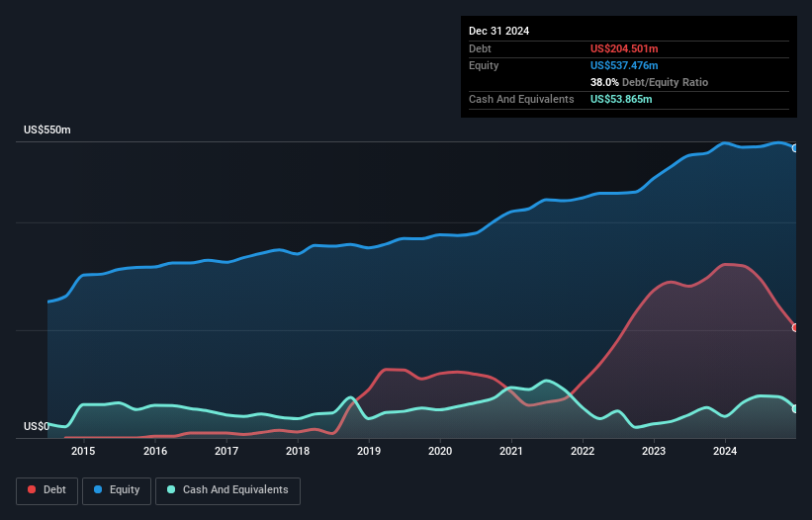The image size is (812, 520).
Task: Click the US$550m axis label
Action: pos(47,130)
